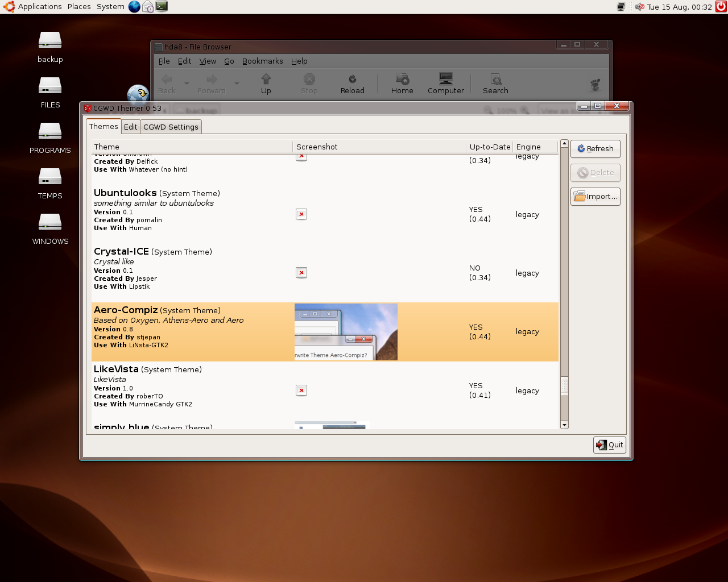Open the Applications menu

39,7
